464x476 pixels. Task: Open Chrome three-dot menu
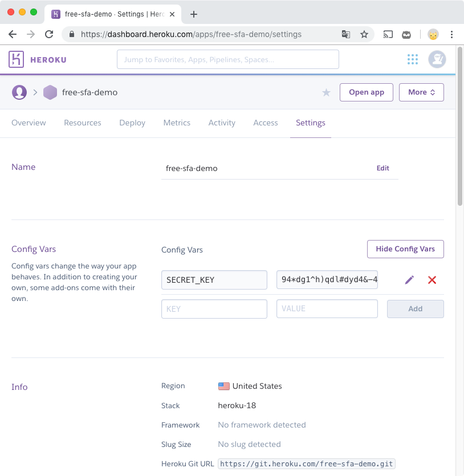[x=451, y=34]
